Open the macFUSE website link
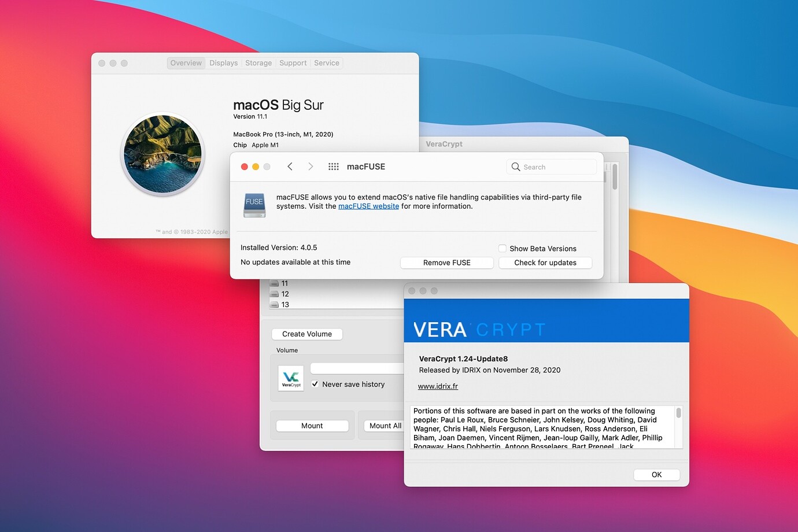Image resolution: width=798 pixels, height=532 pixels. click(x=368, y=206)
